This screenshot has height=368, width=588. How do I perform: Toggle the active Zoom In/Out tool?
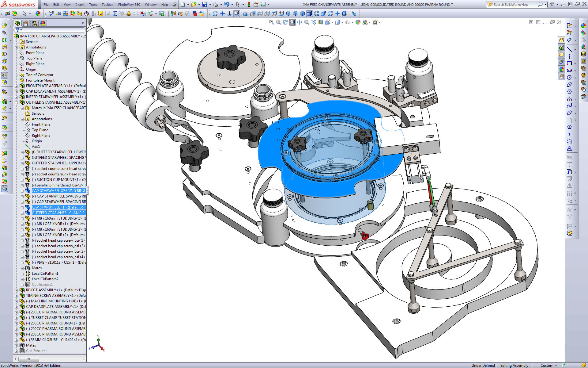292,22
